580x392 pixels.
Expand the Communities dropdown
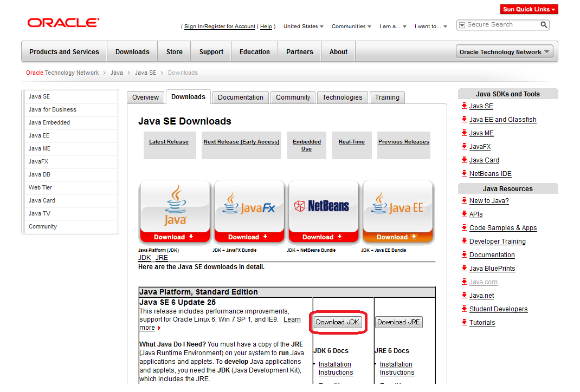coord(351,26)
